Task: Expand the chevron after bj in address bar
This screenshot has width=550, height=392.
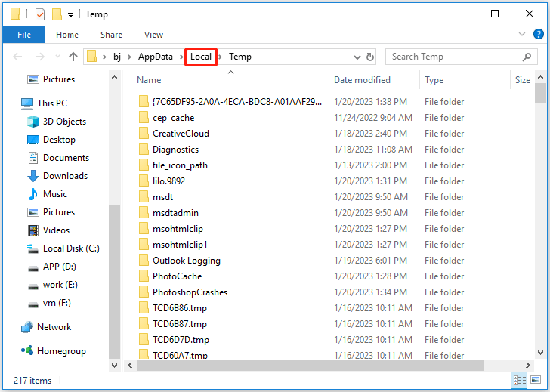Action: 130,57
